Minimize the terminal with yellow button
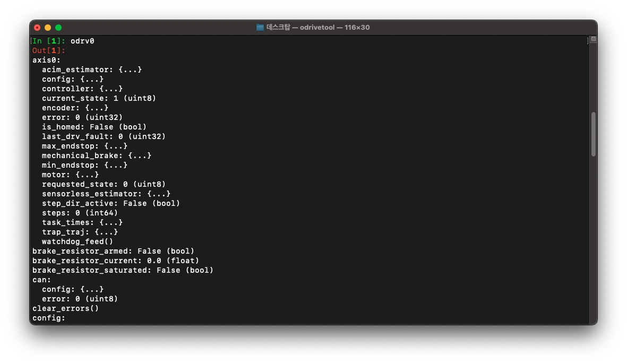627x364 pixels. pyautogui.click(x=48, y=28)
